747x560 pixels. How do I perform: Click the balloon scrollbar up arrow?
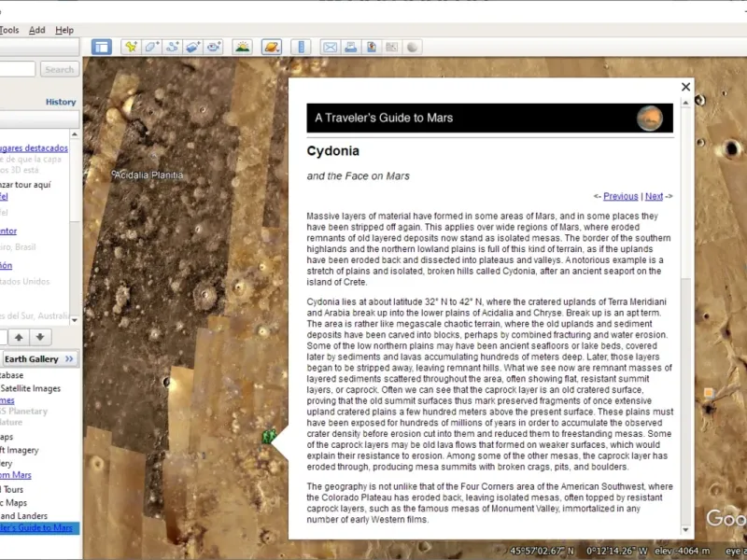tap(685, 103)
